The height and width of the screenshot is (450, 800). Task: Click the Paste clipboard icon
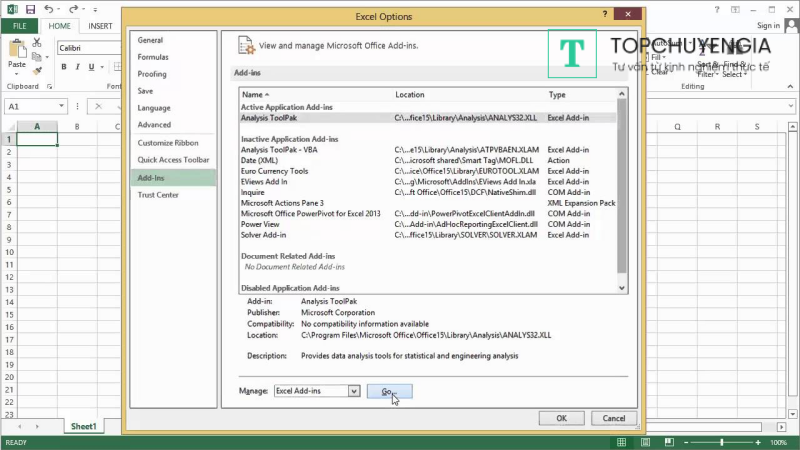coord(17,49)
